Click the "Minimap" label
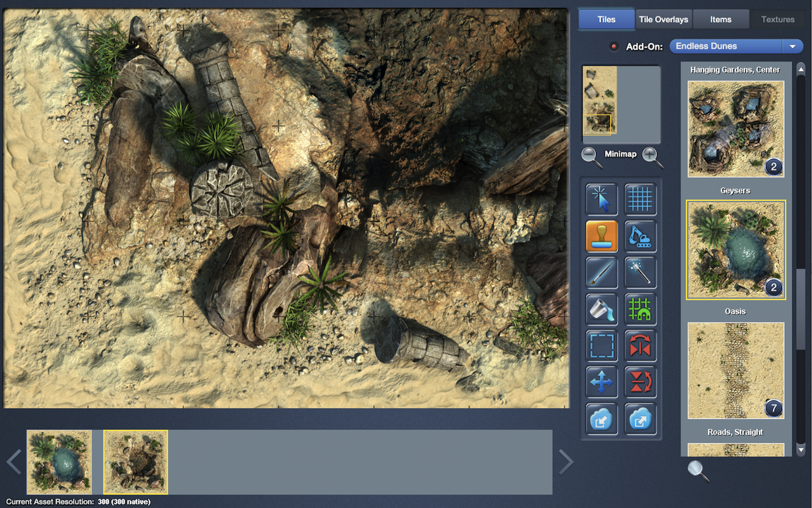The width and height of the screenshot is (812, 508). click(x=620, y=154)
